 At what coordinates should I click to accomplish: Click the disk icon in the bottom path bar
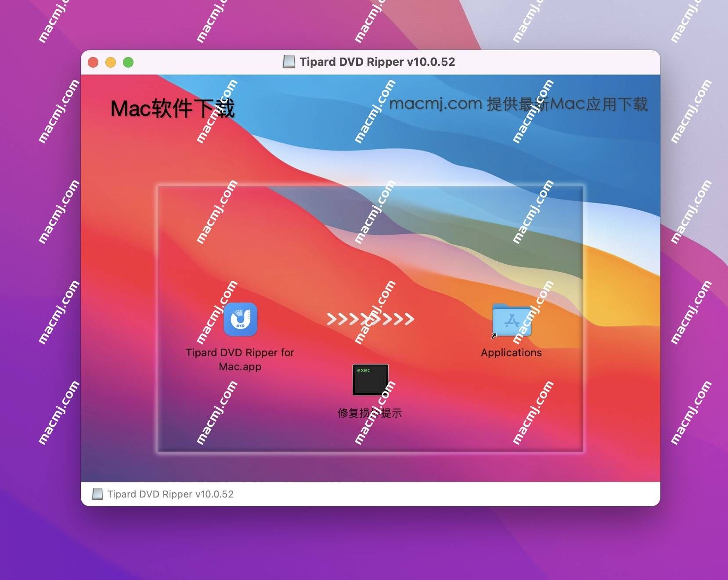[97, 494]
